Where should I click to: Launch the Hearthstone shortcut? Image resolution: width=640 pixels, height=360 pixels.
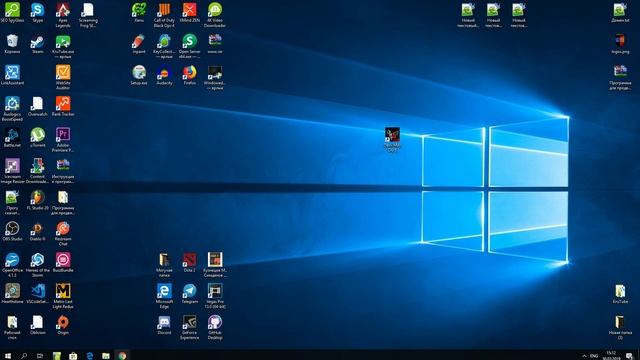pyautogui.click(x=12, y=294)
